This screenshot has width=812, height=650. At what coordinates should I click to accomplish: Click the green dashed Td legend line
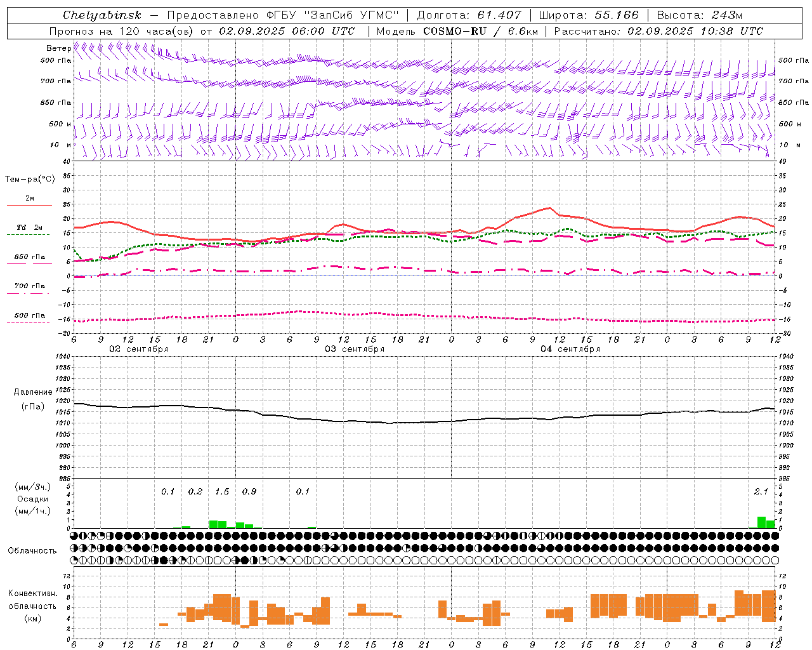pyautogui.click(x=29, y=235)
